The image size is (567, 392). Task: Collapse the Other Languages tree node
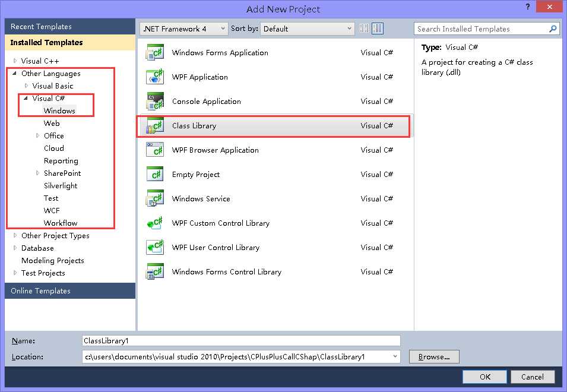15,74
